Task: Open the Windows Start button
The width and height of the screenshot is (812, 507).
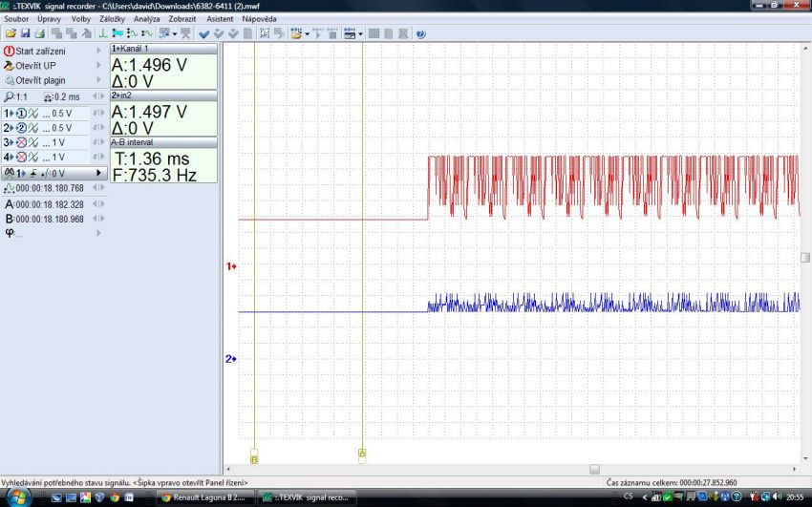Action: [x=17, y=497]
